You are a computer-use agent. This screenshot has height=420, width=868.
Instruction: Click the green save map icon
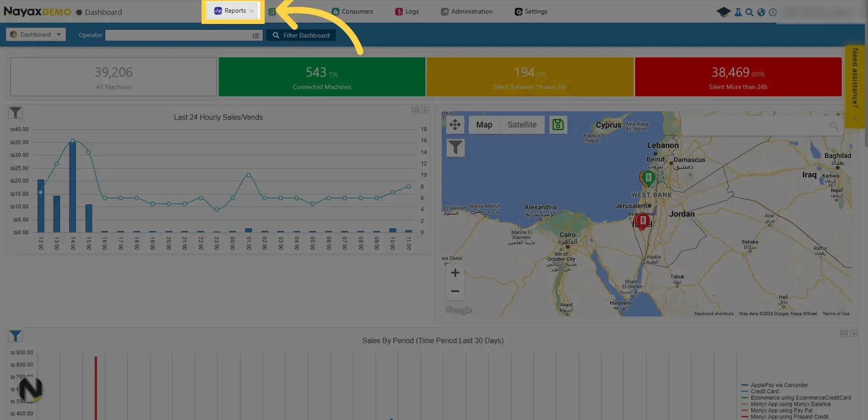pyautogui.click(x=558, y=125)
